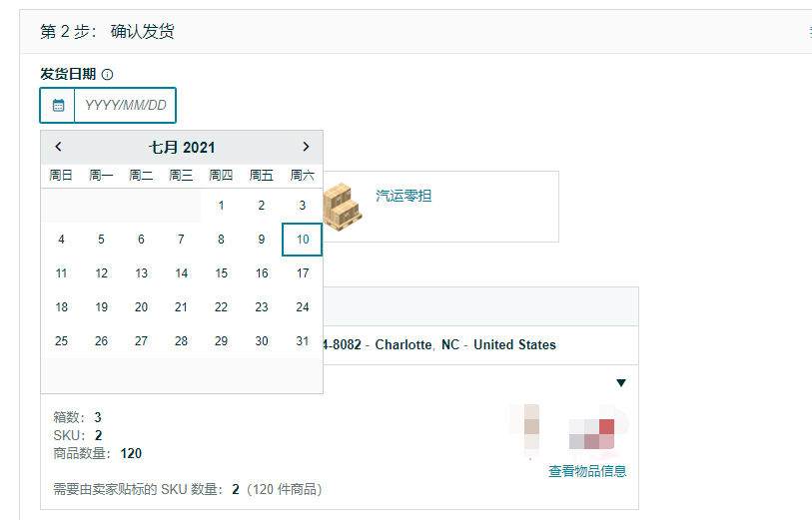Select July 3 in the calendar
This screenshot has height=520, width=812.
tap(303, 206)
